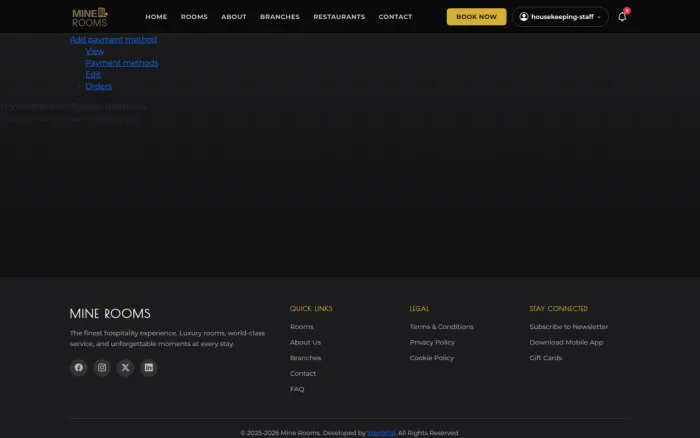
Task: Open Rooms in footer Quick Links
Action: pyautogui.click(x=302, y=326)
